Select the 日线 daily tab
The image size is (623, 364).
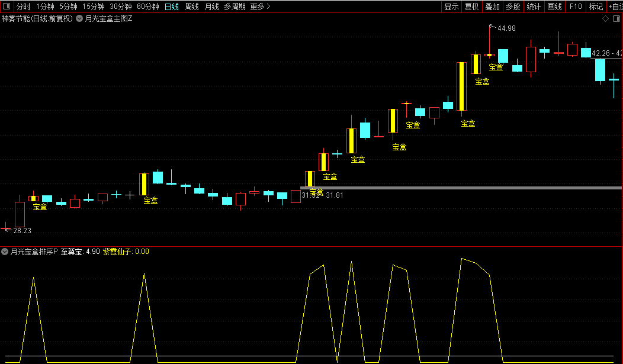click(172, 7)
